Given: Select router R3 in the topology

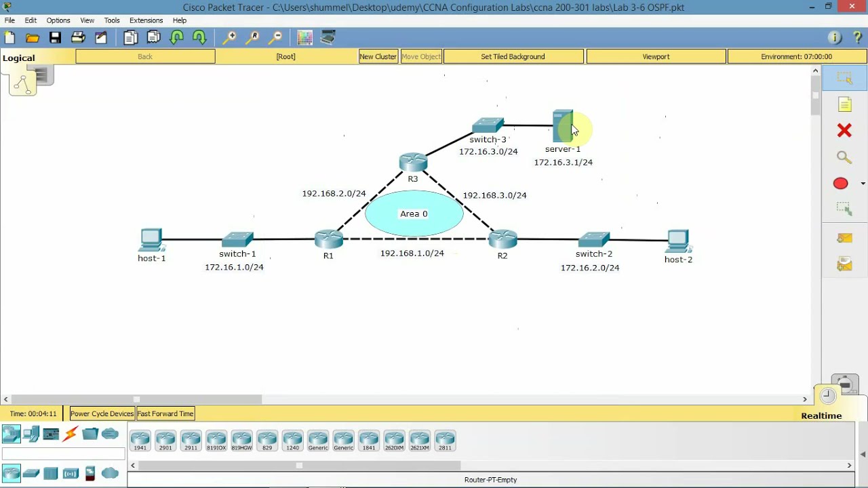Looking at the screenshot, I should click(413, 163).
